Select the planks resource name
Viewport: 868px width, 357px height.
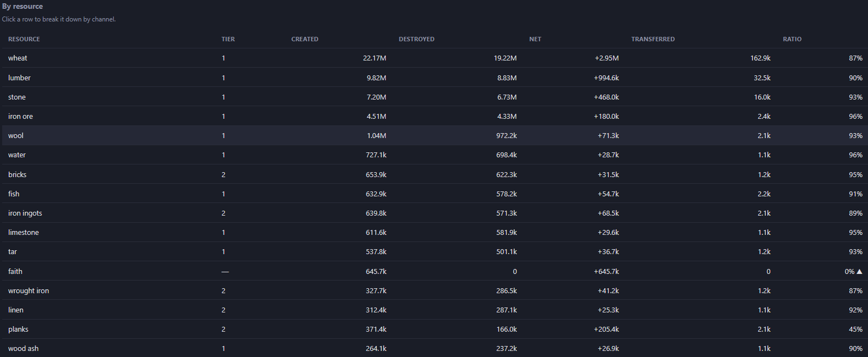click(x=18, y=329)
